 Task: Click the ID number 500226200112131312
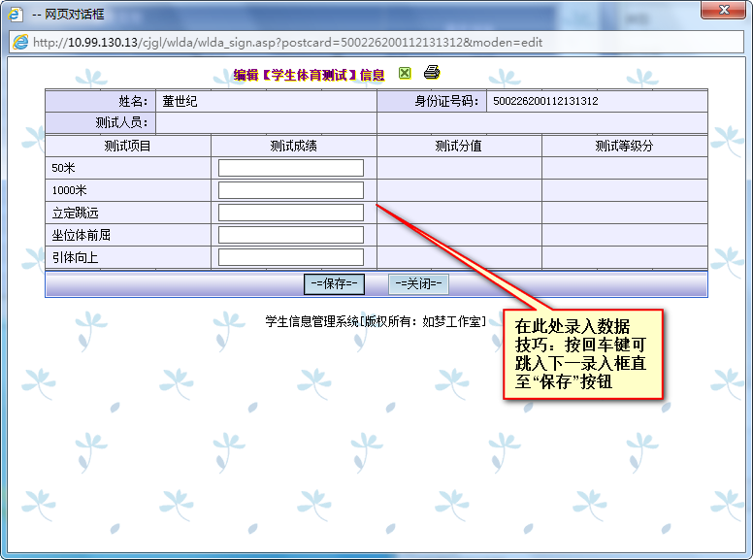(x=545, y=101)
